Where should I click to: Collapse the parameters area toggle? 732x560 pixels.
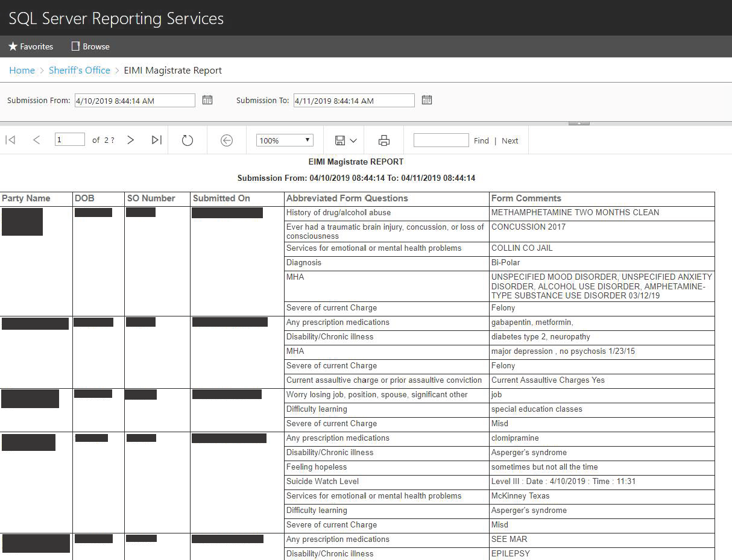[579, 123]
